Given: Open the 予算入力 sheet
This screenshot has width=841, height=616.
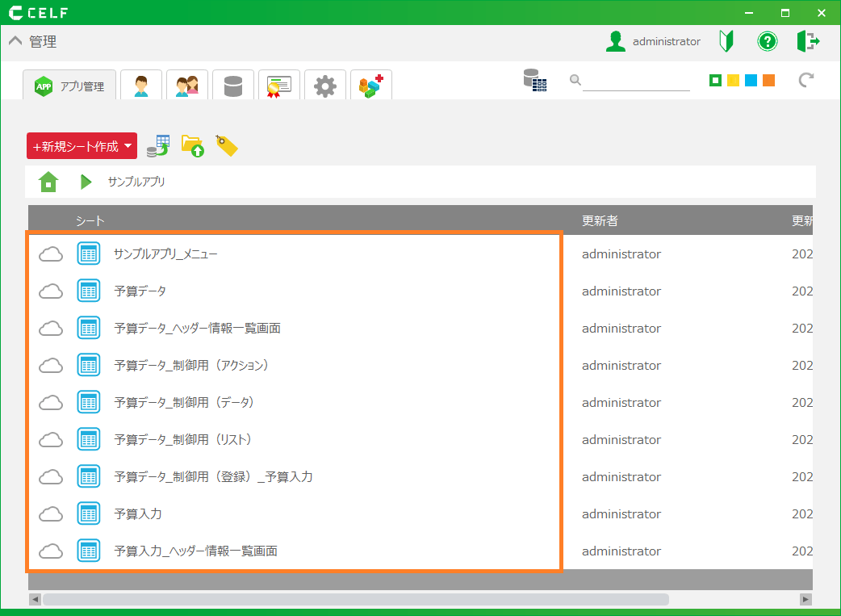Looking at the screenshot, I should point(138,514).
